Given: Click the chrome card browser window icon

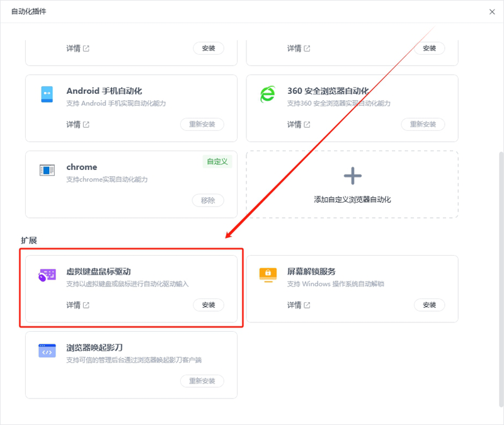Looking at the screenshot, I should pyautogui.click(x=47, y=170).
